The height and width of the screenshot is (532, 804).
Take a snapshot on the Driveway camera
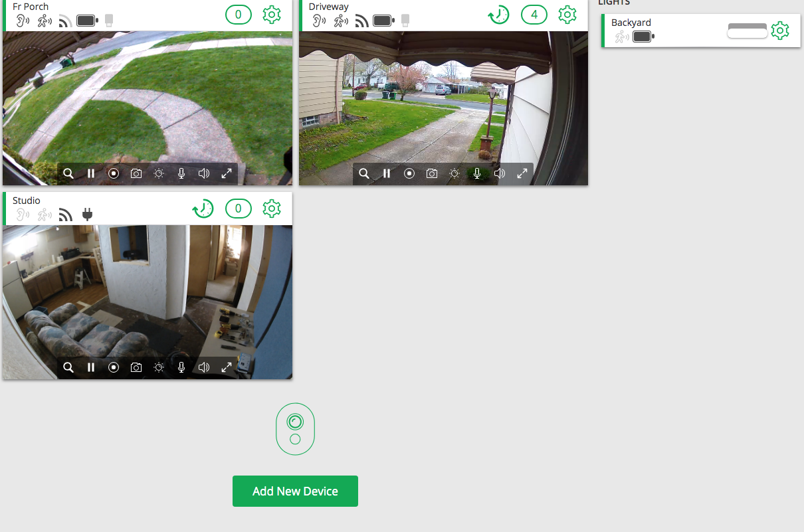tap(431, 173)
